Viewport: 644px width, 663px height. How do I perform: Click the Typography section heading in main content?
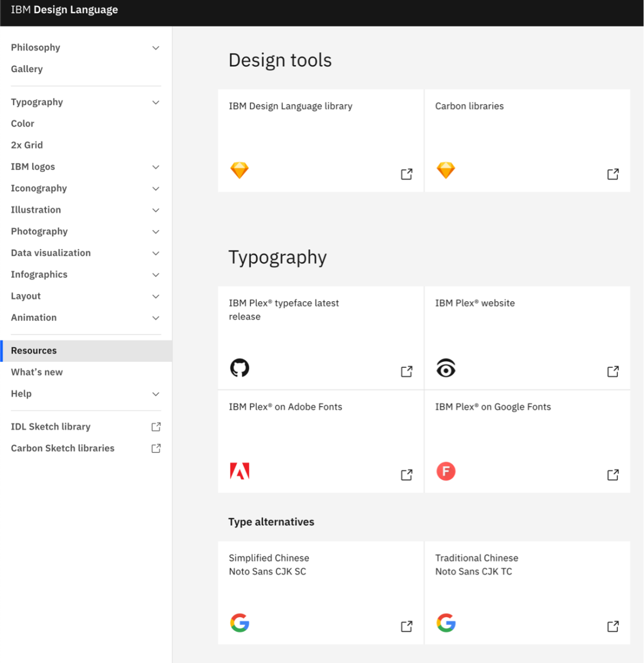pyautogui.click(x=277, y=258)
